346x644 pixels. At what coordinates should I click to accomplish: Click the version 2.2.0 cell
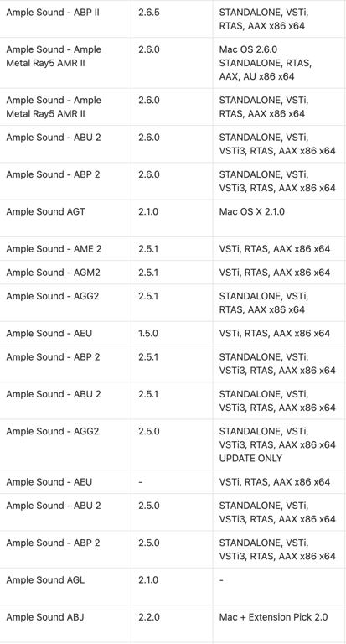point(173,624)
